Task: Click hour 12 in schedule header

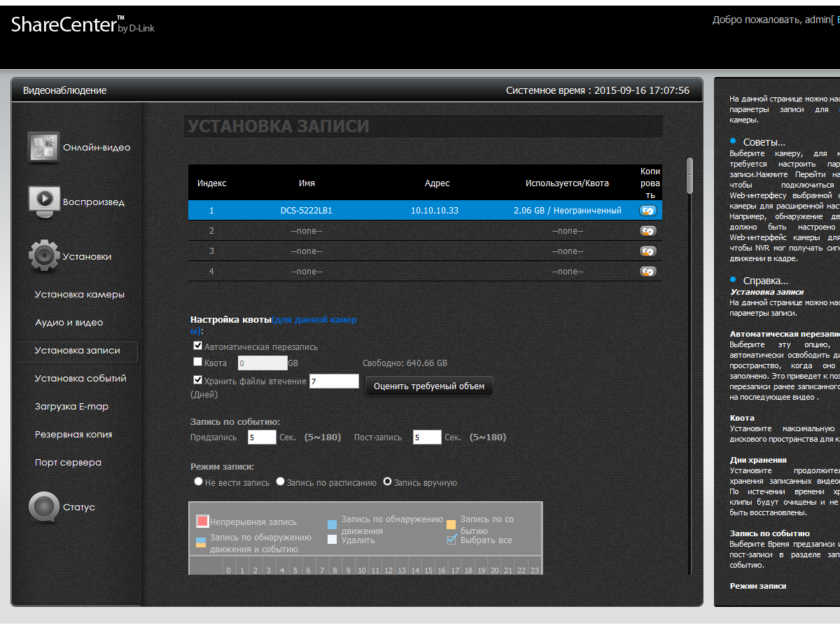Action: click(388, 570)
